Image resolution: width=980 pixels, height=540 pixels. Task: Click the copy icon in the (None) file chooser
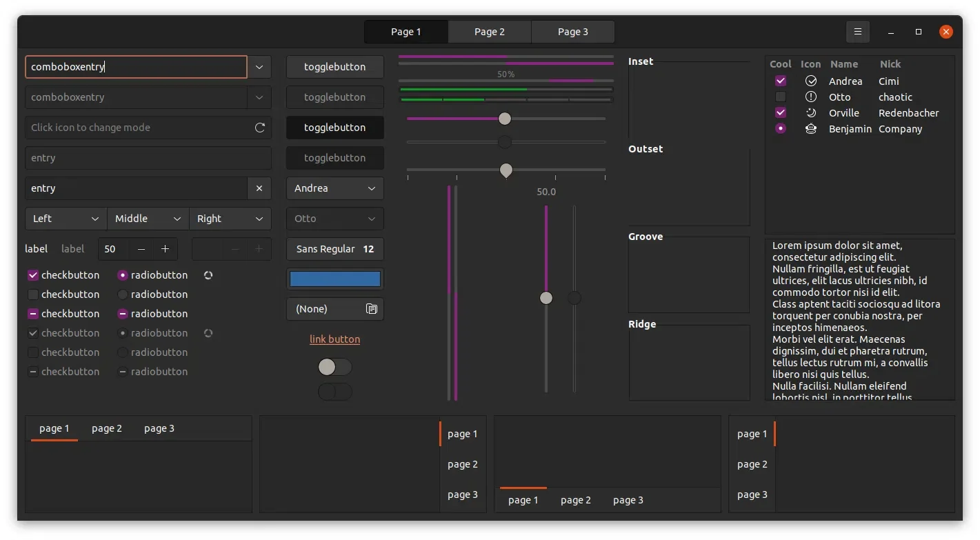click(372, 309)
